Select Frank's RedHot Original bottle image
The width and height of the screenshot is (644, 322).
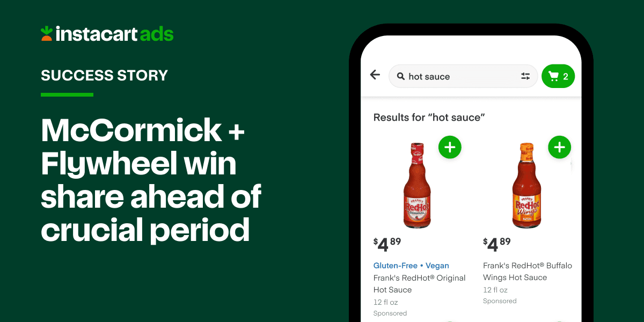418,185
